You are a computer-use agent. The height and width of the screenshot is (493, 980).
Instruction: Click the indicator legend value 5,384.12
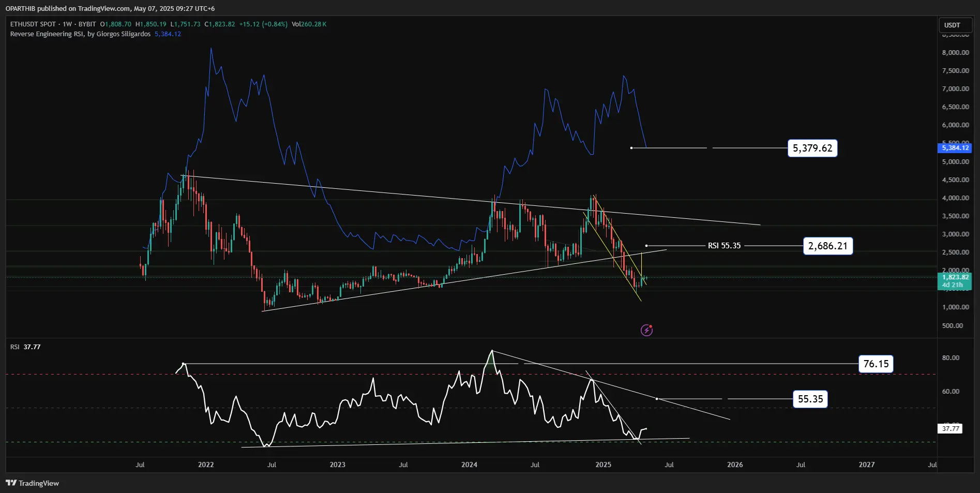point(168,34)
